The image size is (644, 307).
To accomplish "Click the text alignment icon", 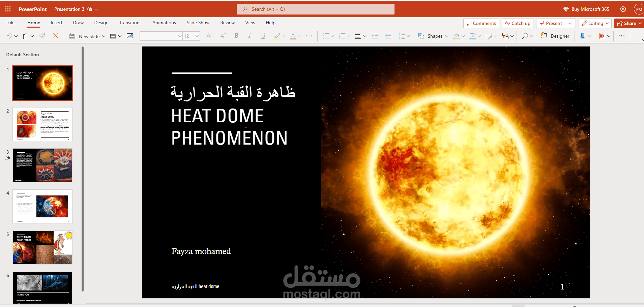I will tap(358, 36).
